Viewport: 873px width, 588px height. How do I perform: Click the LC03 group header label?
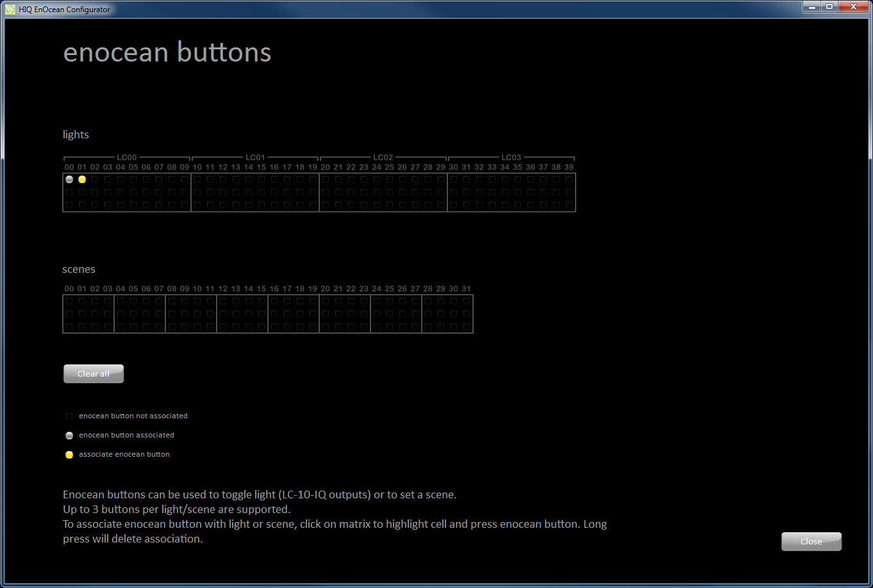511,158
